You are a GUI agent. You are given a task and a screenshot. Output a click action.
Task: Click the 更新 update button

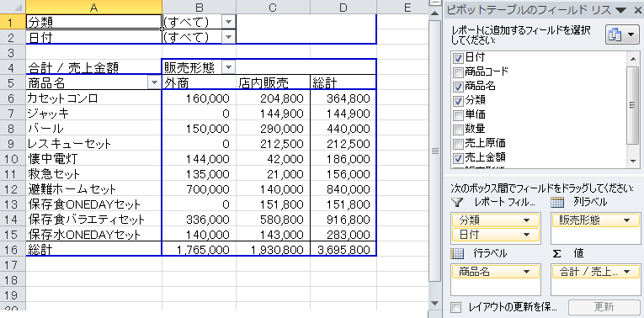coord(604,307)
